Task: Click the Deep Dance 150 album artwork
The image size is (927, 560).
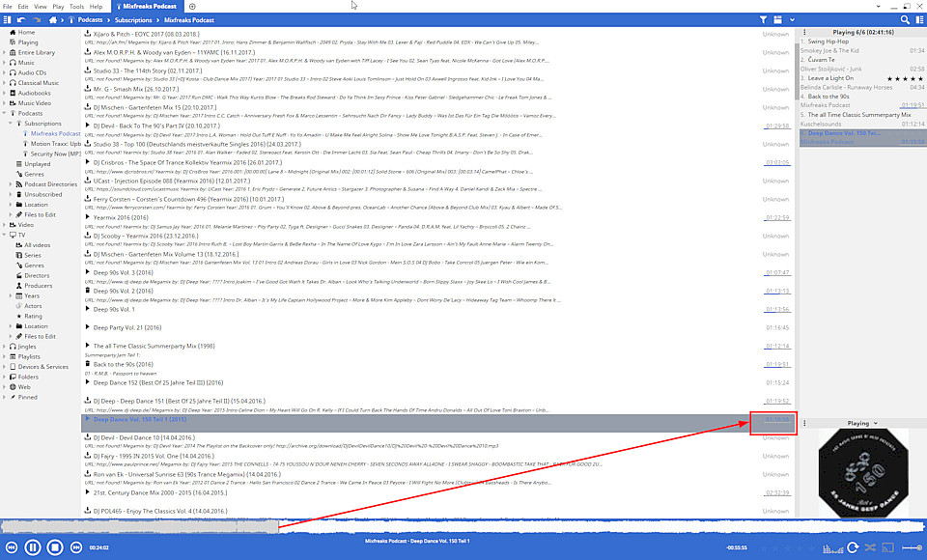Action: click(863, 473)
